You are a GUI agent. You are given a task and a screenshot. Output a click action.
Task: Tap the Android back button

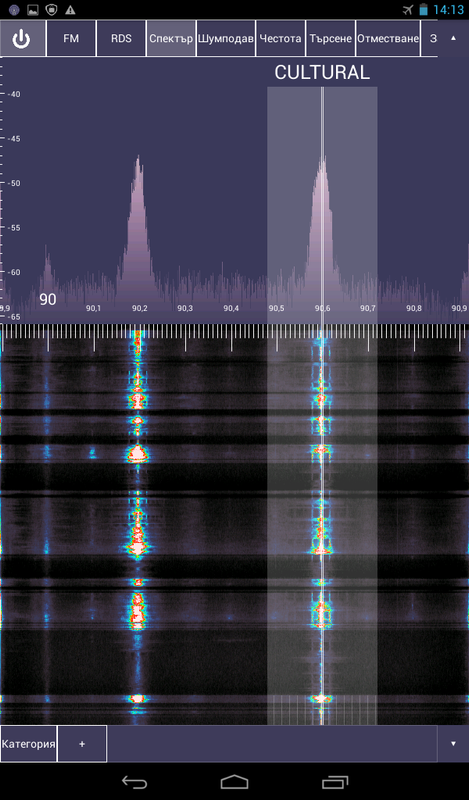click(134, 782)
